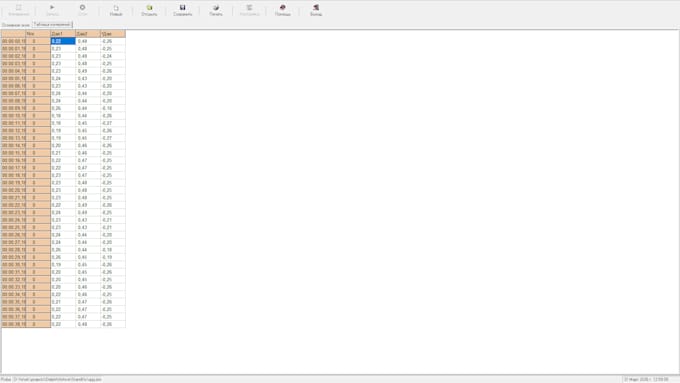Click the file path in the status bar
The height and width of the screenshot is (383, 680).
pos(57,379)
